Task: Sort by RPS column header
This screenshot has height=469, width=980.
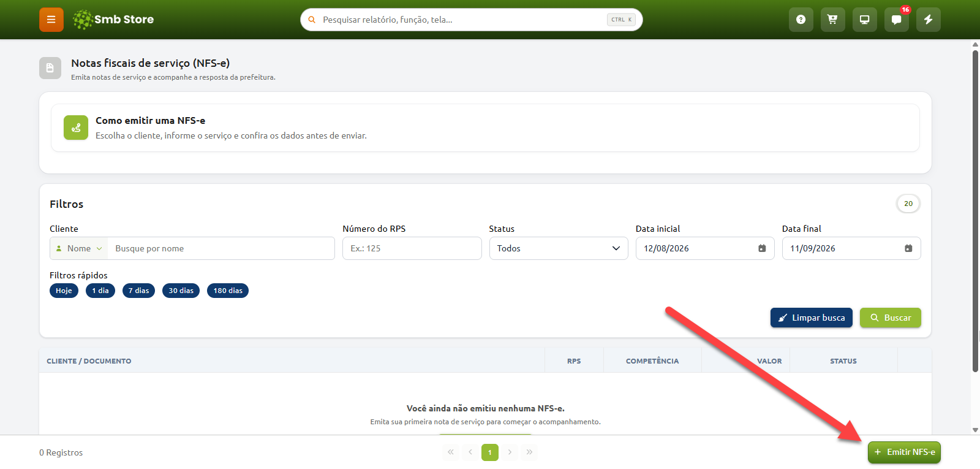Action: tap(574, 361)
